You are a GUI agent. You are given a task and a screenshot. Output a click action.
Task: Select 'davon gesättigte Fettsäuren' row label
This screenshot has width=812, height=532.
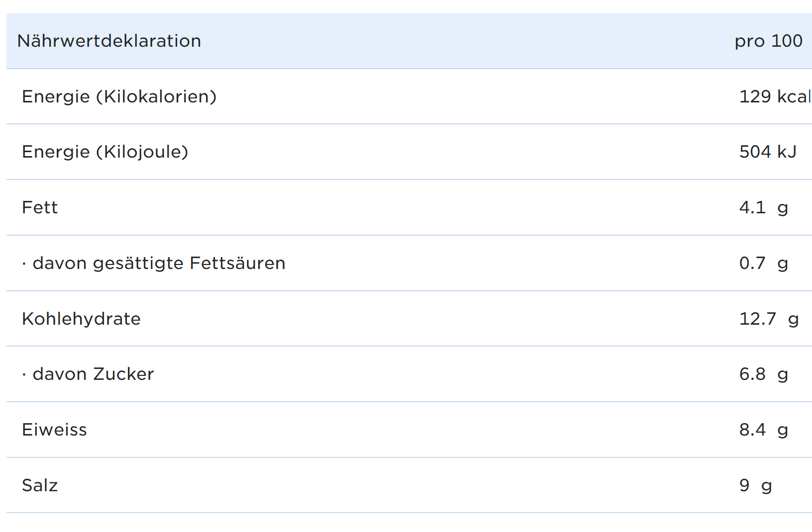[x=159, y=263]
